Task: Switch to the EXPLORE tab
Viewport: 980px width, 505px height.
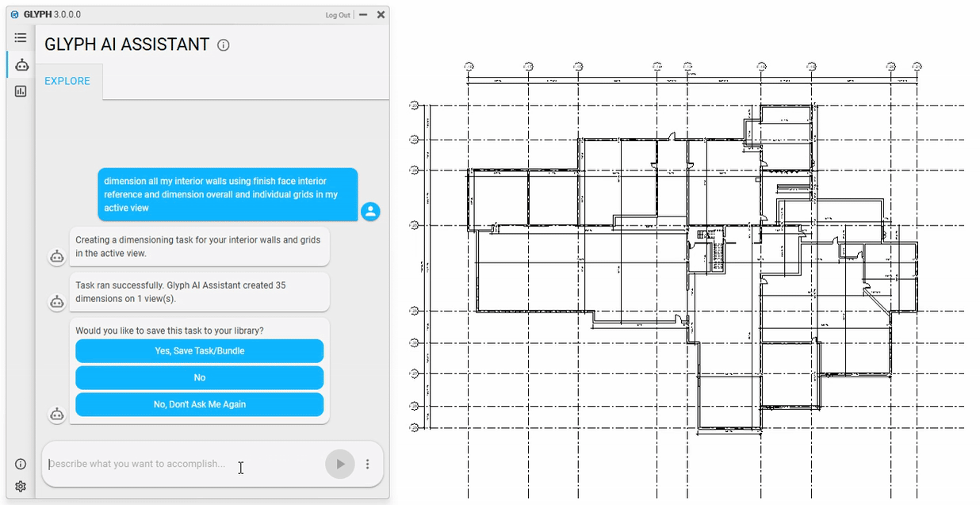Action: coord(67,81)
